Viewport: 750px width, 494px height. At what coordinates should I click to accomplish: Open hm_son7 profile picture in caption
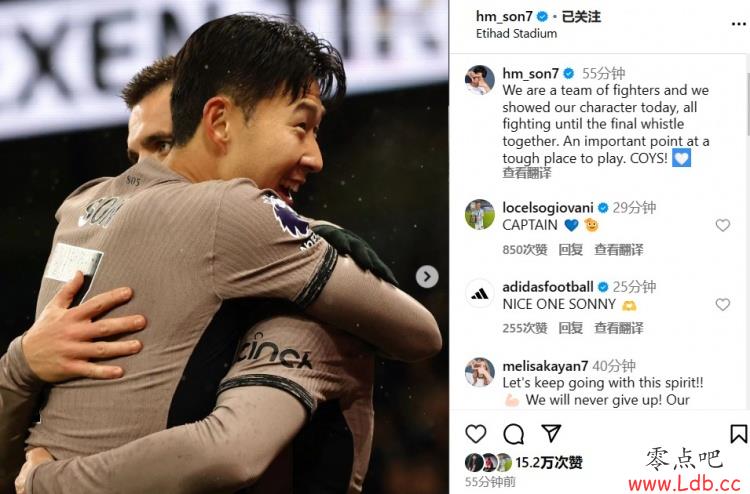(479, 80)
